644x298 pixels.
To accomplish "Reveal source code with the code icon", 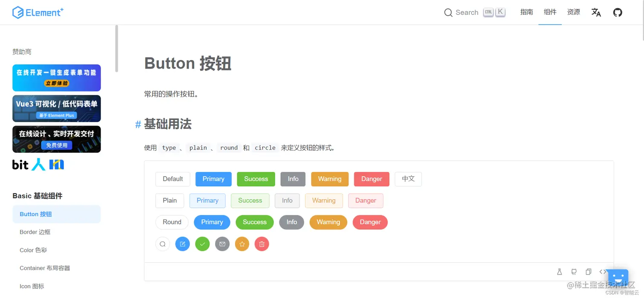I will coord(603,272).
